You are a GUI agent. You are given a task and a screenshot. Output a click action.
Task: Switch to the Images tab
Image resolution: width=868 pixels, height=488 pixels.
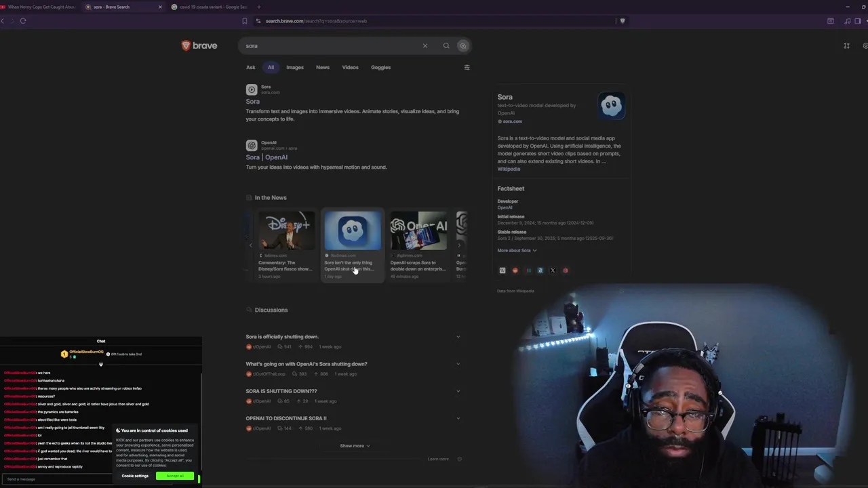[x=295, y=67]
